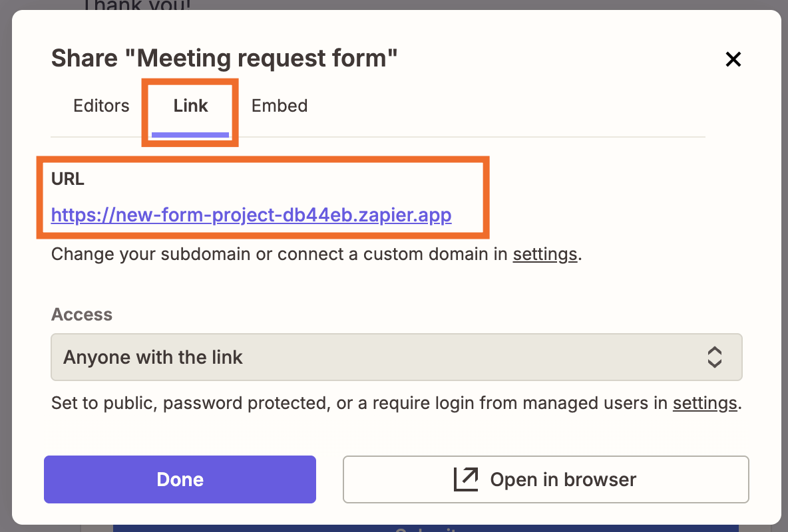Click the Thank you text behind the dialog
This screenshot has width=788, height=532.
136,7
